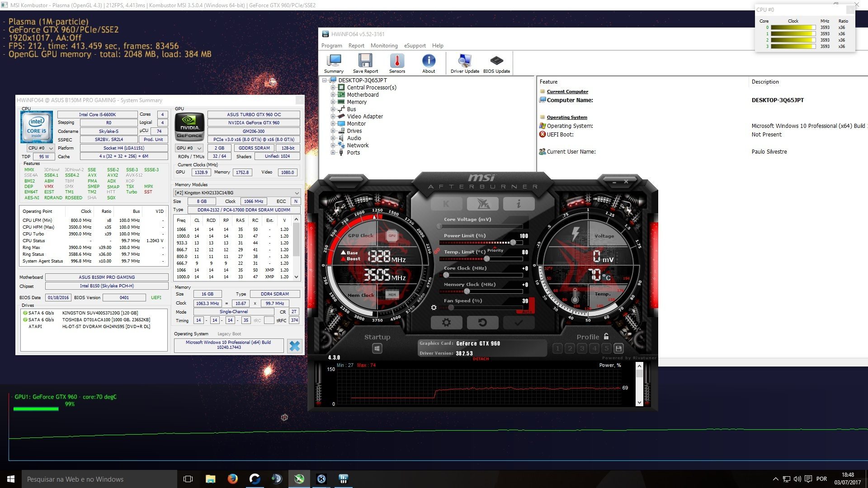
Task: Click the Task View taskbar icon
Action: 188,479
